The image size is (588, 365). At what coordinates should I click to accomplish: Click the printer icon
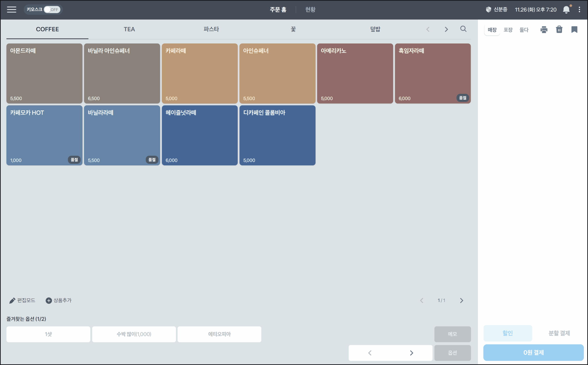coord(544,29)
